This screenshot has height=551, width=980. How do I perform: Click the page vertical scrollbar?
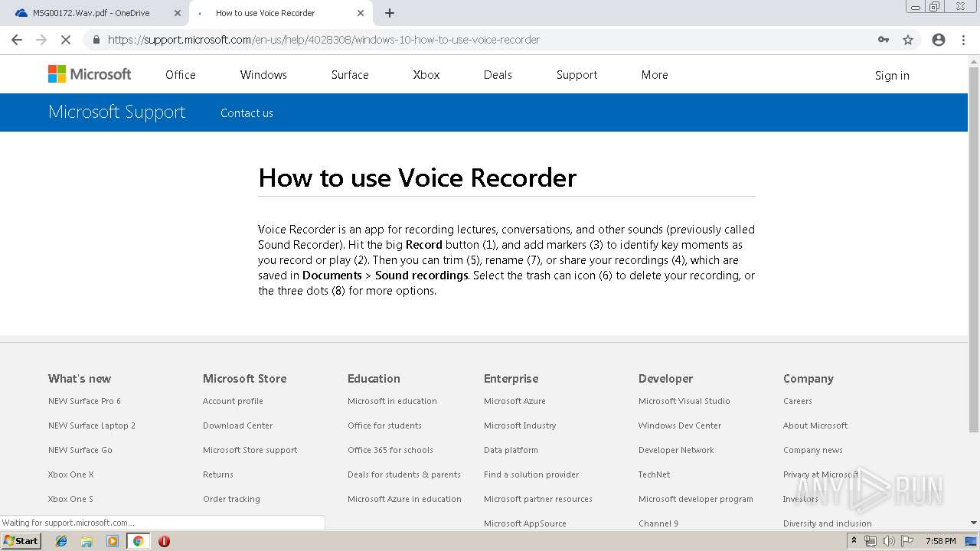click(974, 249)
